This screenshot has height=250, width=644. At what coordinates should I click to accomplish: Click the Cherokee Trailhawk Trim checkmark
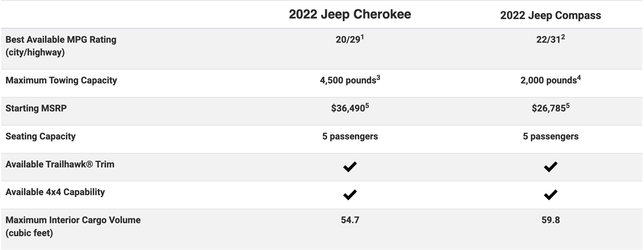pos(350,167)
